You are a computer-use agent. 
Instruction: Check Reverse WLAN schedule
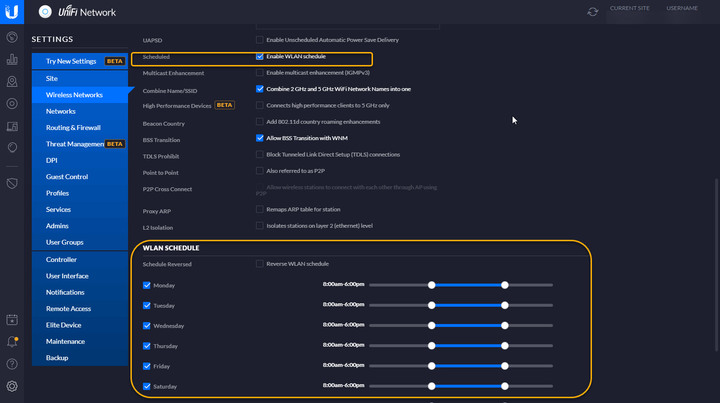tap(259, 264)
